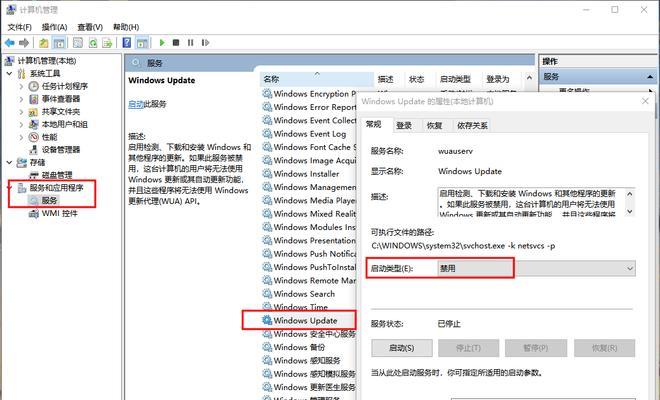Click the Restart Service toolbar icon
Screen dimensions: 660x400
(205, 43)
